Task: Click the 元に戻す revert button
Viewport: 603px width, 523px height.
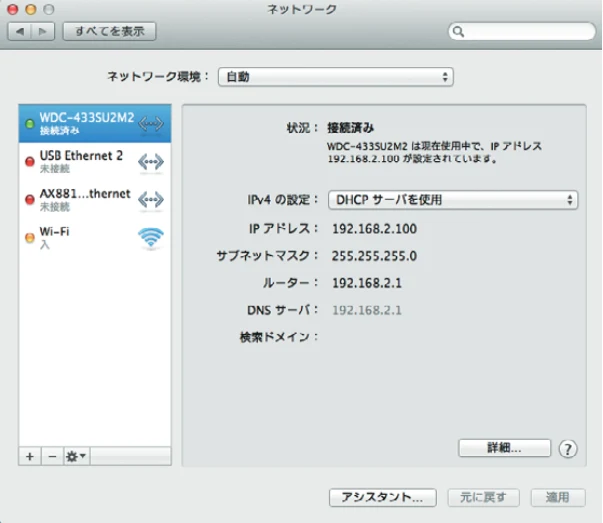Action: [x=483, y=498]
